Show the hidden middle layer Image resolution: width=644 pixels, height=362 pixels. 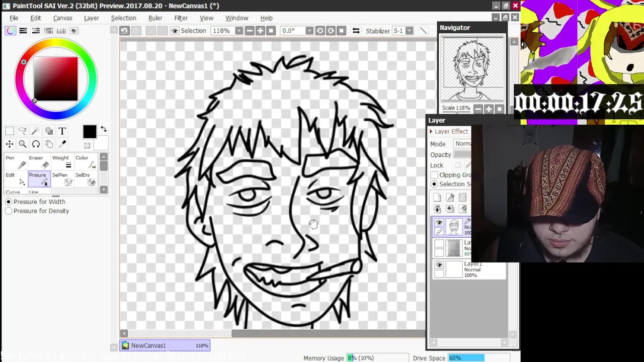tap(439, 244)
